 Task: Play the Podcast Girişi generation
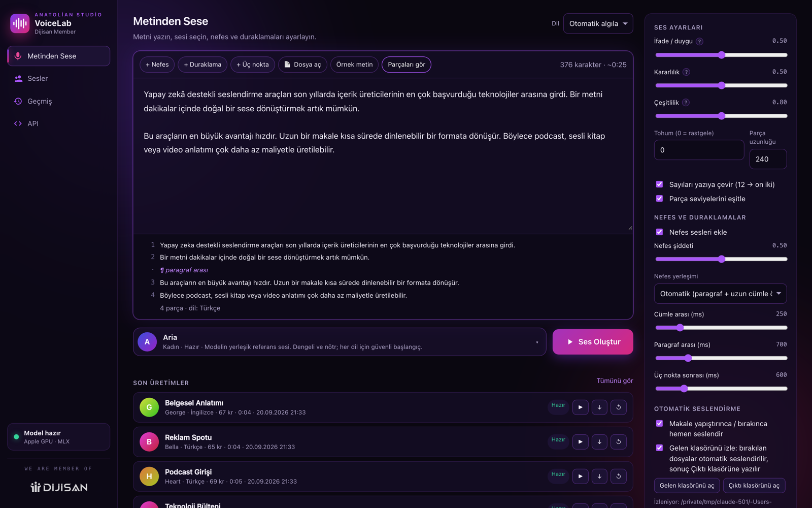point(580,477)
